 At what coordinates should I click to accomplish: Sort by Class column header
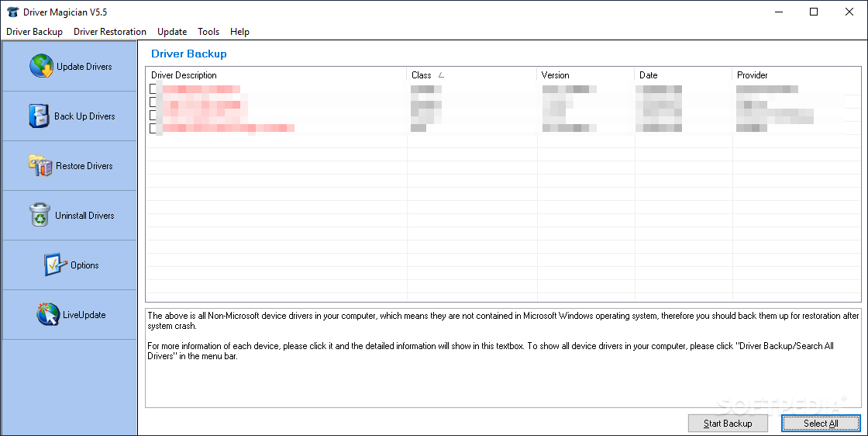(x=472, y=74)
